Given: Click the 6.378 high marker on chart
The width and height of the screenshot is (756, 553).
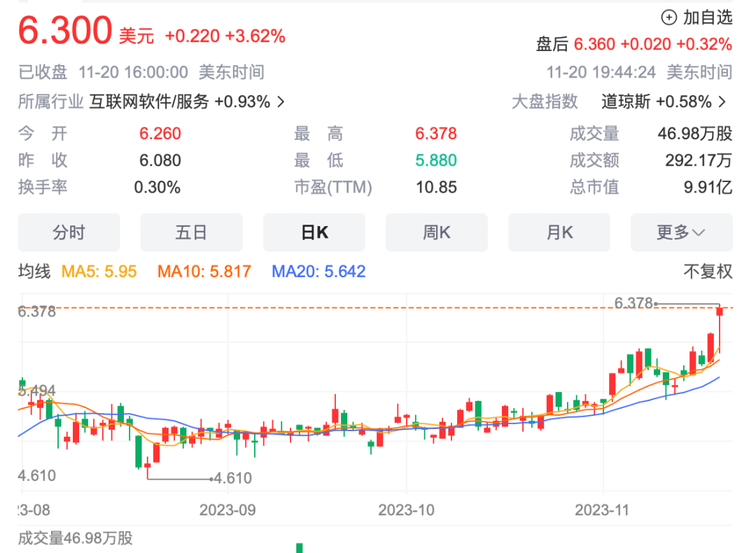Looking at the screenshot, I should coord(633,303).
